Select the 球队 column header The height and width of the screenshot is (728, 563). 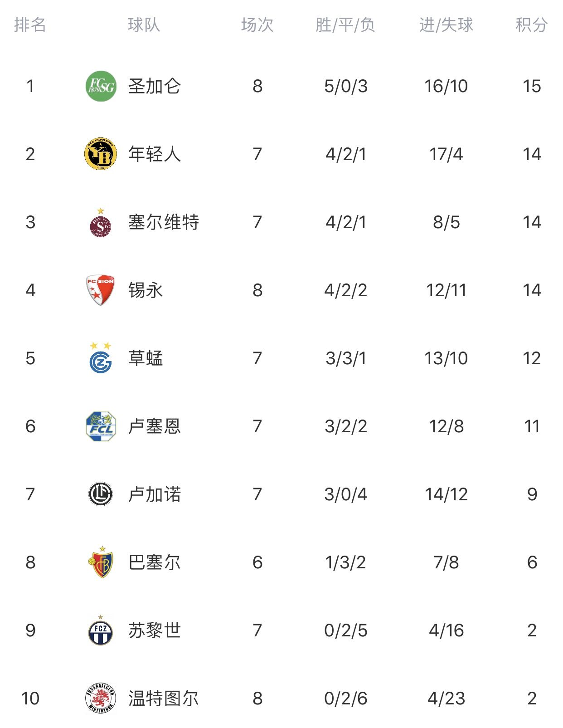point(144,25)
